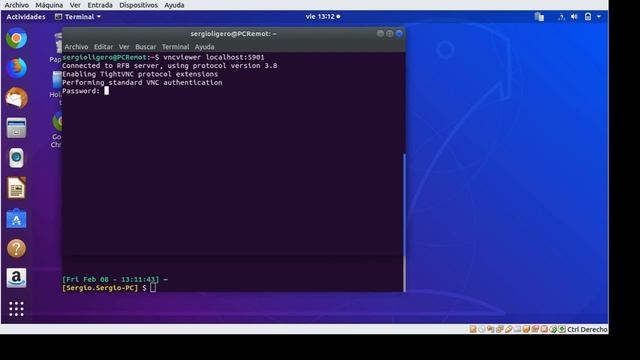Open terminal window Ver menu
The width and height of the screenshot is (640, 360).
pyautogui.click(x=124, y=47)
